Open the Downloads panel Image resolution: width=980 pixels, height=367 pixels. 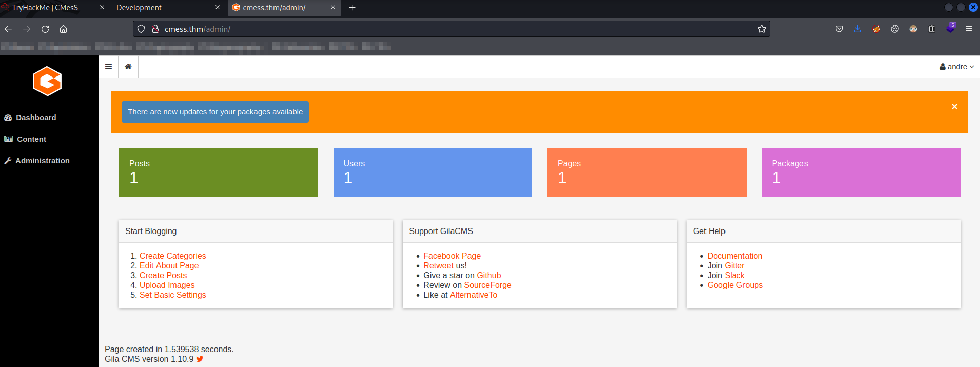tap(858, 29)
